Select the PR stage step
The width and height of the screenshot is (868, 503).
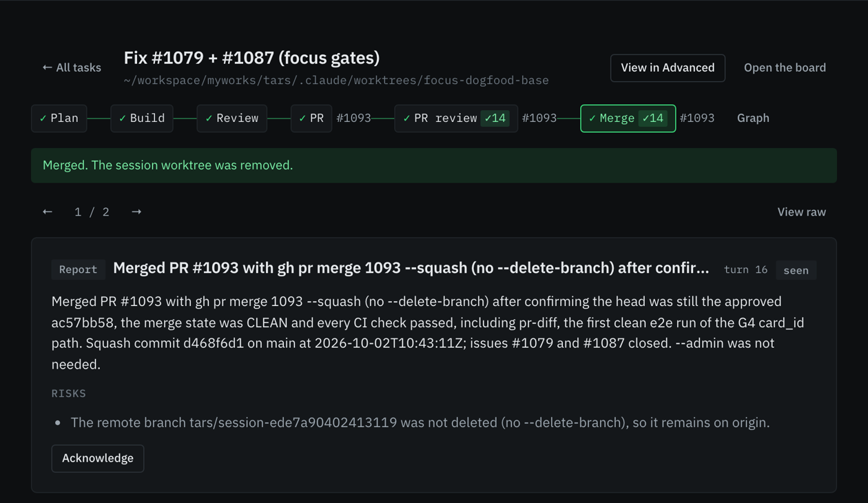[x=311, y=119]
